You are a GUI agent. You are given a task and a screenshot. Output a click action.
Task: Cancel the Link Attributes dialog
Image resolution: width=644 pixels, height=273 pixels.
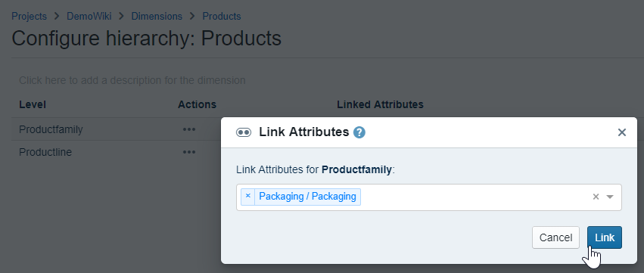coord(555,237)
